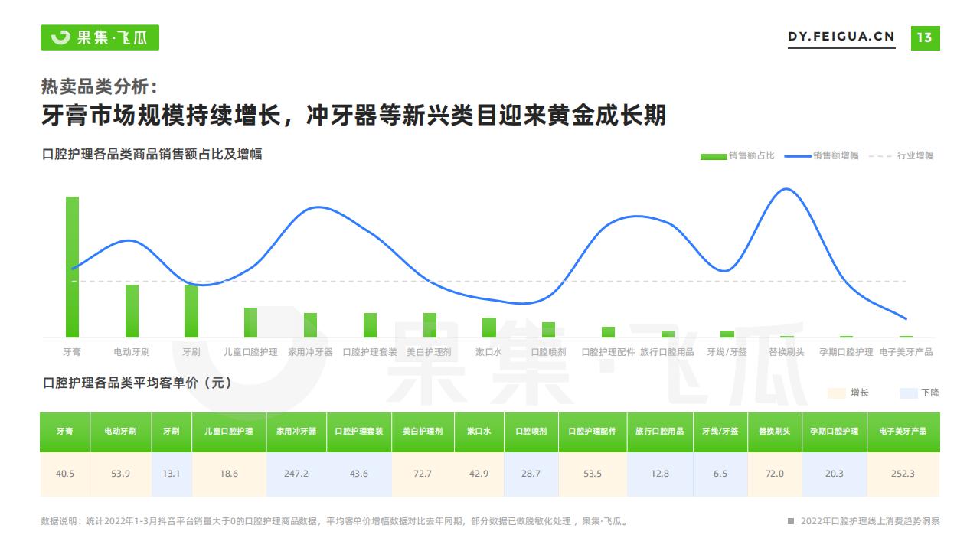Viewport: 980px width, 551px height.
Task: Click the 牙刷 bar in the chart
Action: tap(191, 311)
